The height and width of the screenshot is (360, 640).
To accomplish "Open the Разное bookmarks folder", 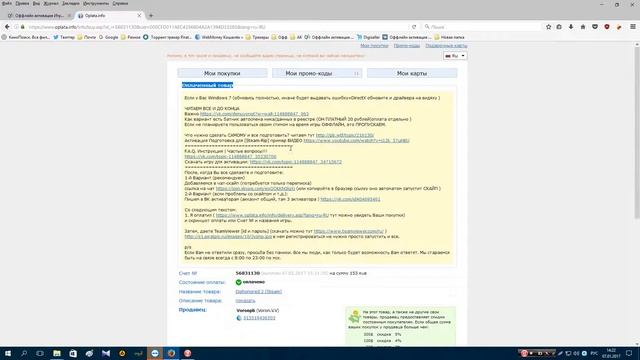I will pos(130,37).
